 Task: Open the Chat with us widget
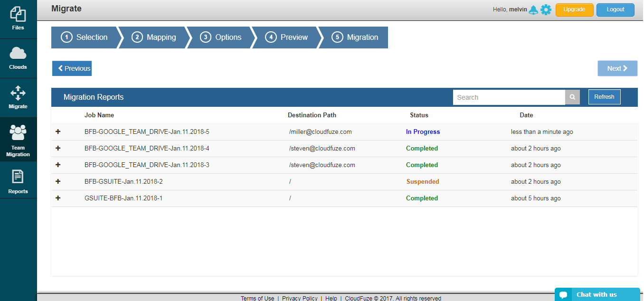click(597, 294)
